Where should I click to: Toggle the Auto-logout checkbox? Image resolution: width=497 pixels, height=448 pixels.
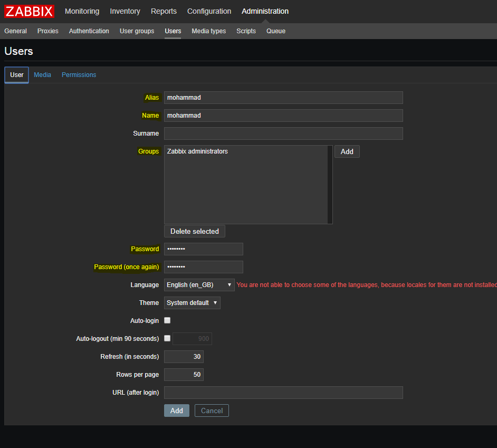(167, 338)
